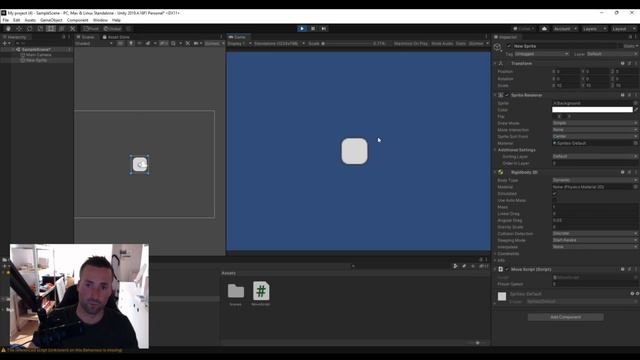Select the Hierarchy tab

coord(15,37)
